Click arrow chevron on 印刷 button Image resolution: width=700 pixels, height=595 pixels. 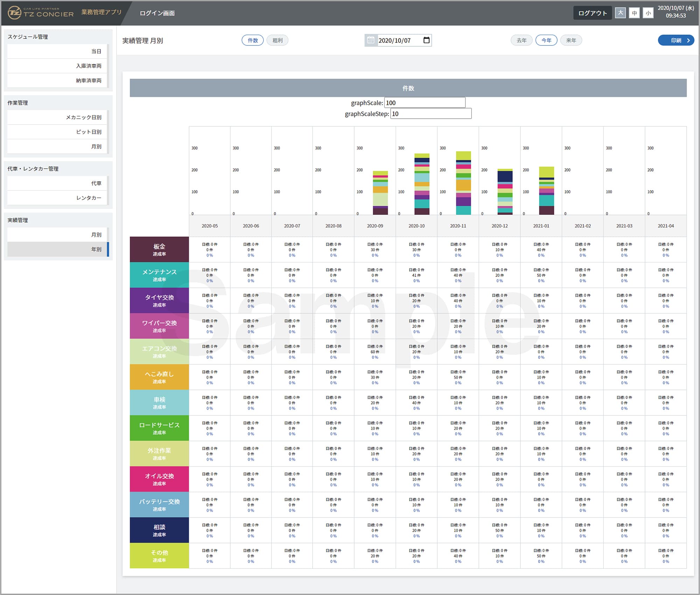pos(688,40)
